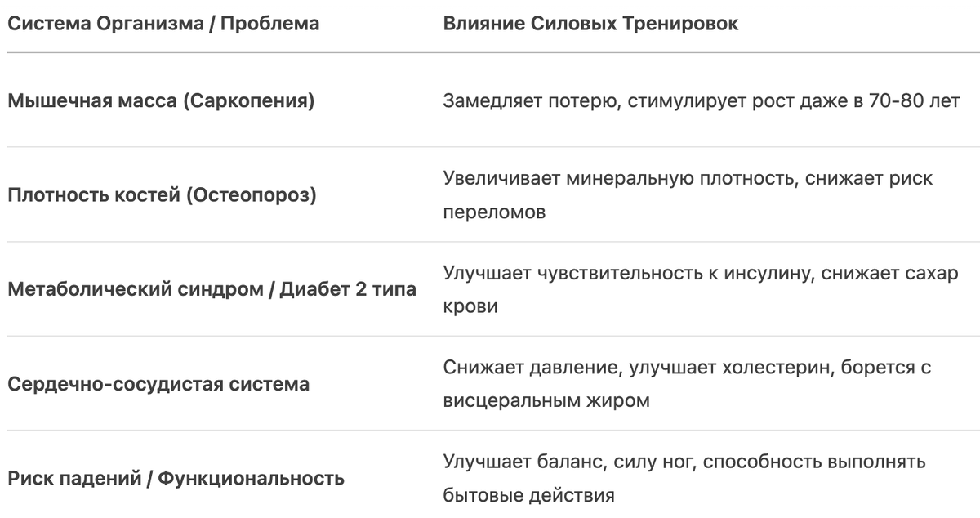Select the 'Сердечно-сосудистая система' cell
This screenshot has height=518, width=980.
coord(158,384)
